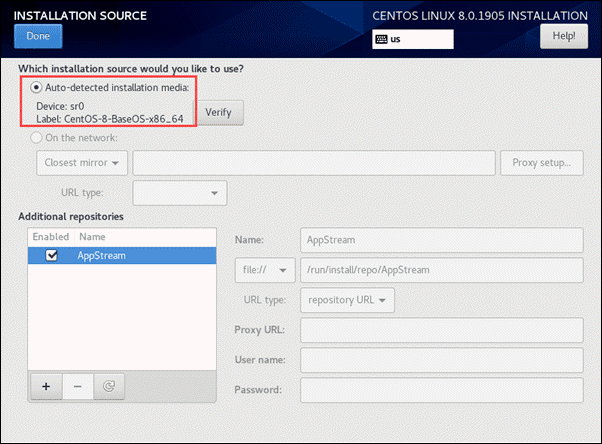Click the /run/install/repo/AppStream path field
This screenshot has width=602, height=444.
tap(442, 270)
